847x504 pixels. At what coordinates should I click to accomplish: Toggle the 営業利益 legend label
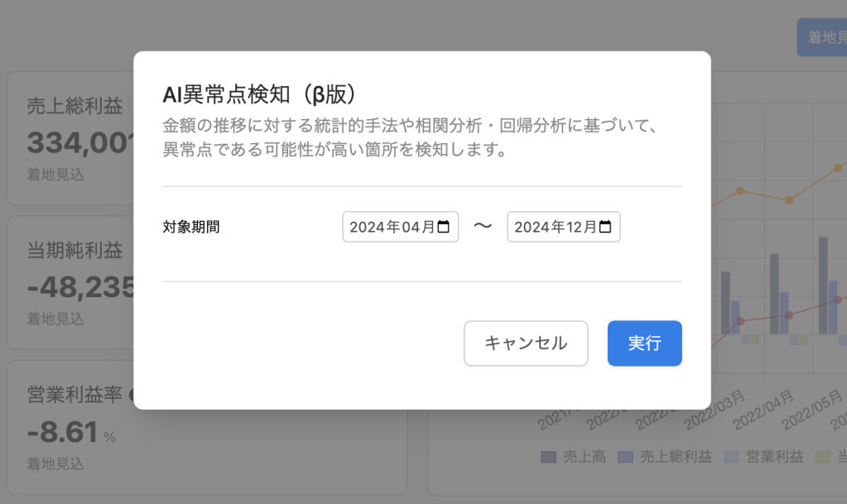tap(770, 457)
